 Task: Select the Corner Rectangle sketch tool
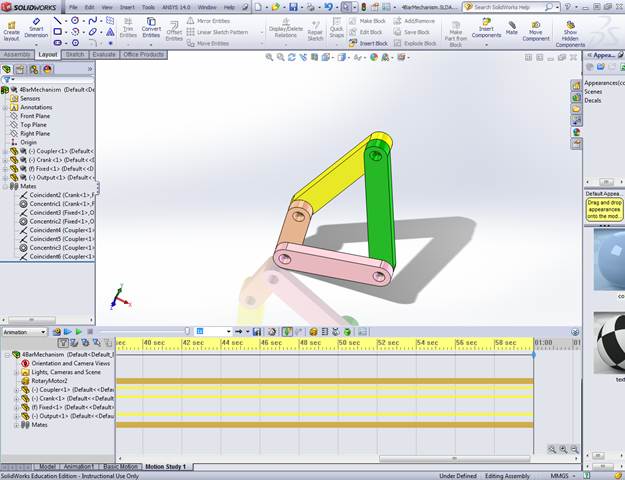[57, 31]
